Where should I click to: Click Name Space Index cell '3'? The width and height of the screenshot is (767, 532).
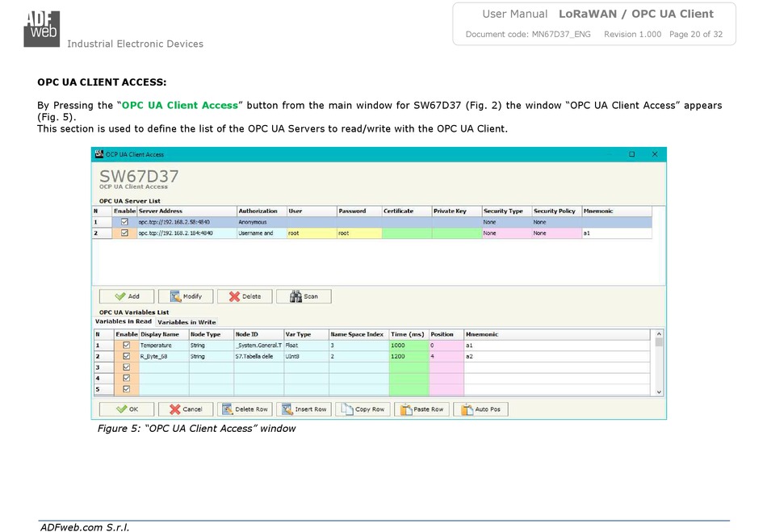click(x=359, y=346)
